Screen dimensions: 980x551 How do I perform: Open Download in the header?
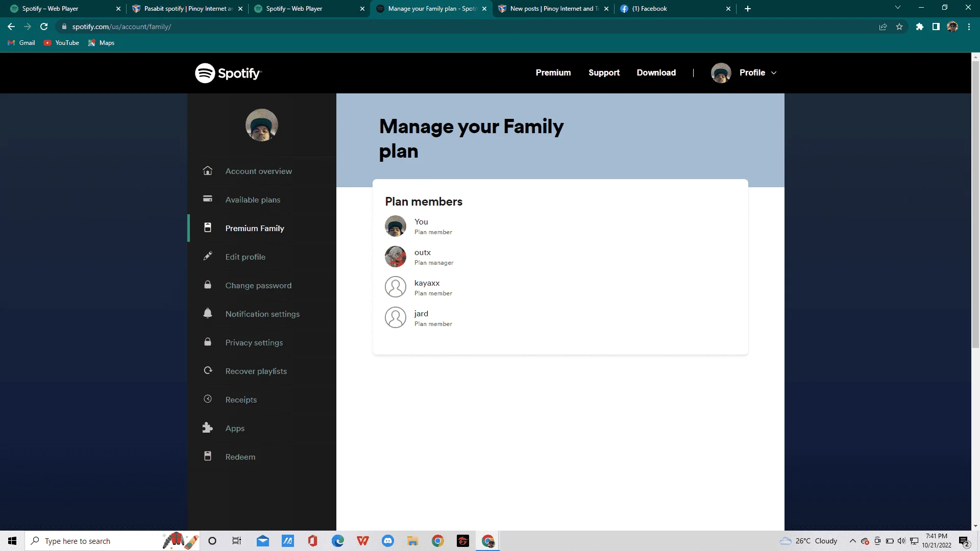pyautogui.click(x=656, y=72)
